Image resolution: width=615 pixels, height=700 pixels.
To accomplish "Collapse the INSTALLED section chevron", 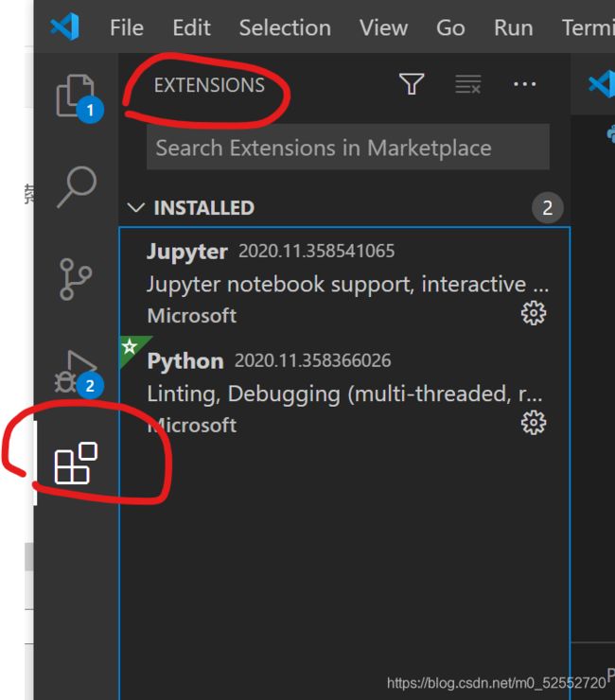I will pyautogui.click(x=136, y=207).
